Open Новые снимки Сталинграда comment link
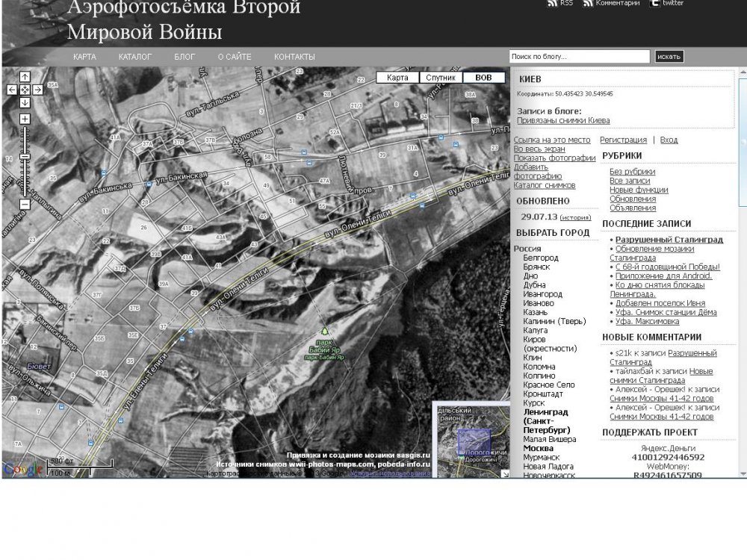The height and width of the screenshot is (560, 747). click(661, 376)
